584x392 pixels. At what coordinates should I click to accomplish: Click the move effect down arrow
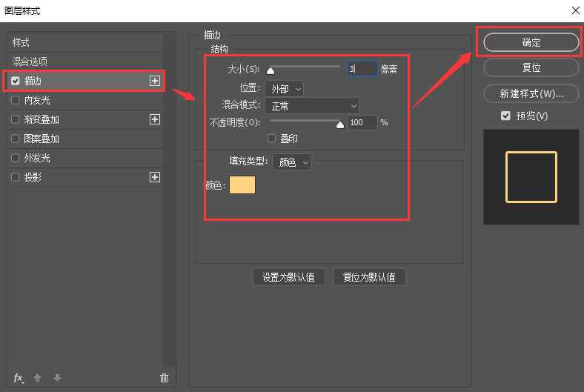click(x=57, y=378)
